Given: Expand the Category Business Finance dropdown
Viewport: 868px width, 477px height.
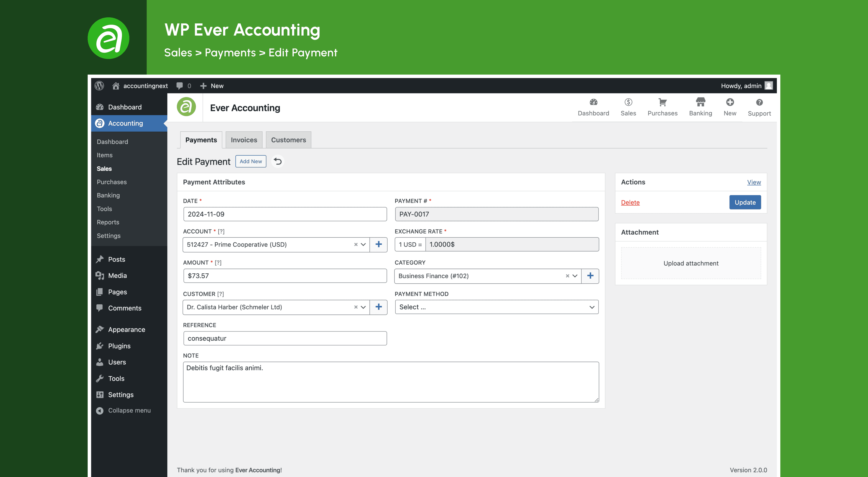Looking at the screenshot, I should coord(575,276).
